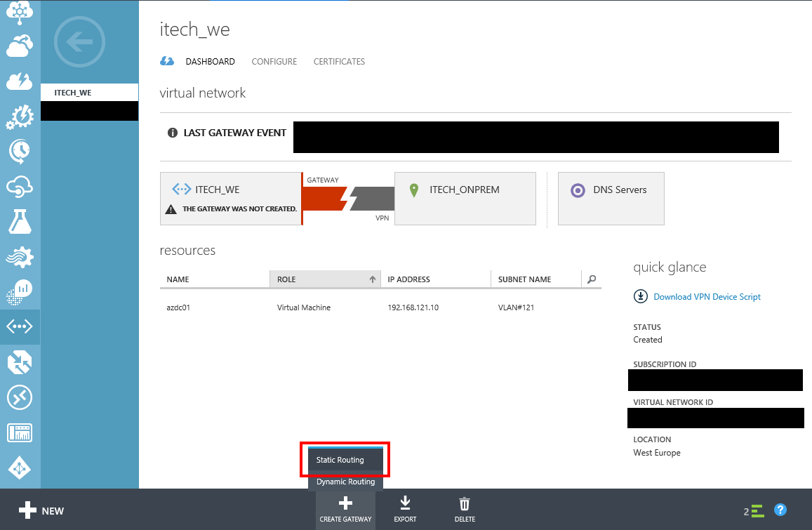Click the West Europe location value
Screen dimensions: 812x530
click(657, 453)
